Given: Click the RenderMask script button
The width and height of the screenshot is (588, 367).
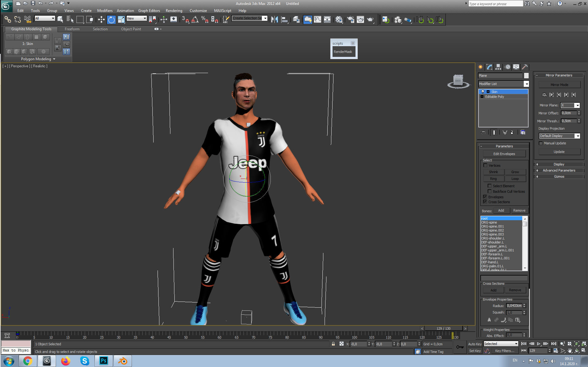Looking at the screenshot, I should pos(343,52).
